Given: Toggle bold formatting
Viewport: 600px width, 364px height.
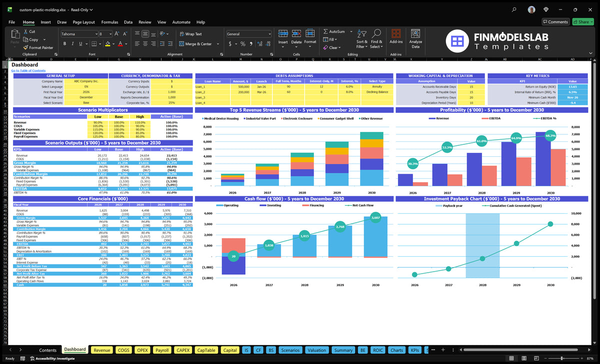Looking at the screenshot, I should point(63,44).
